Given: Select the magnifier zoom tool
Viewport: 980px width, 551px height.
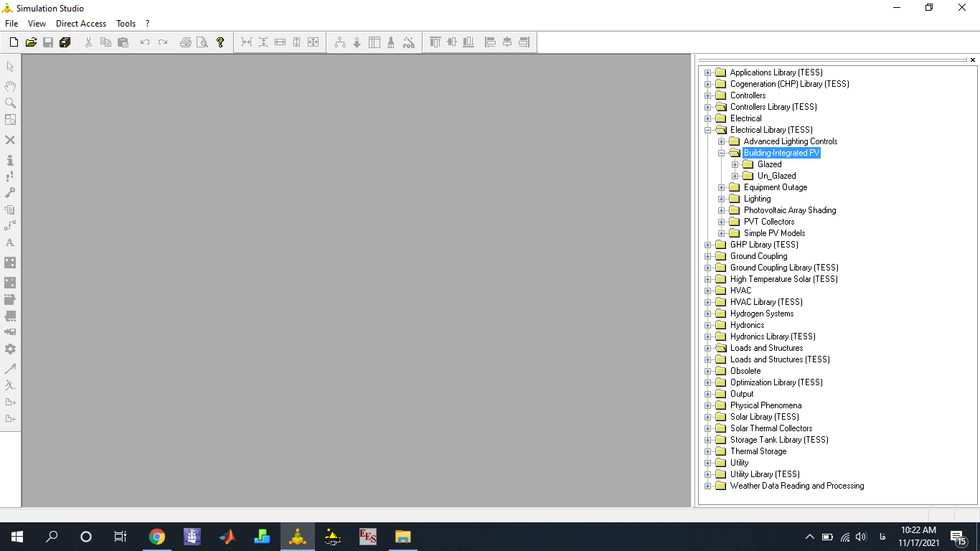Looking at the screenshot, I should pyautogui.click(x=10, y=103).
